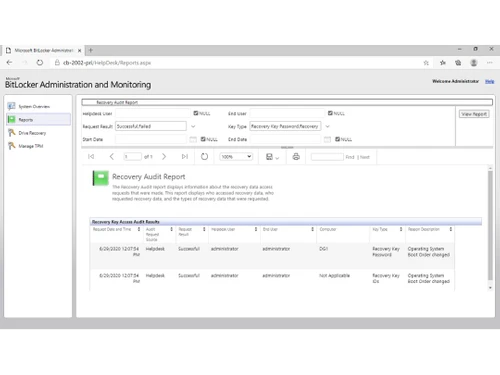Go to next report page

click(164, 157)
